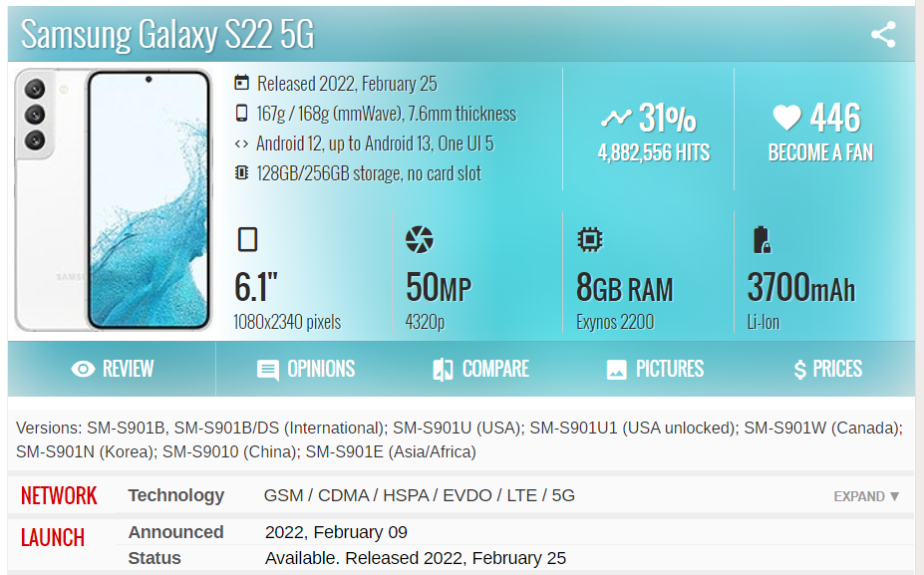Open the OPINIONS tab

pos(306,370)
